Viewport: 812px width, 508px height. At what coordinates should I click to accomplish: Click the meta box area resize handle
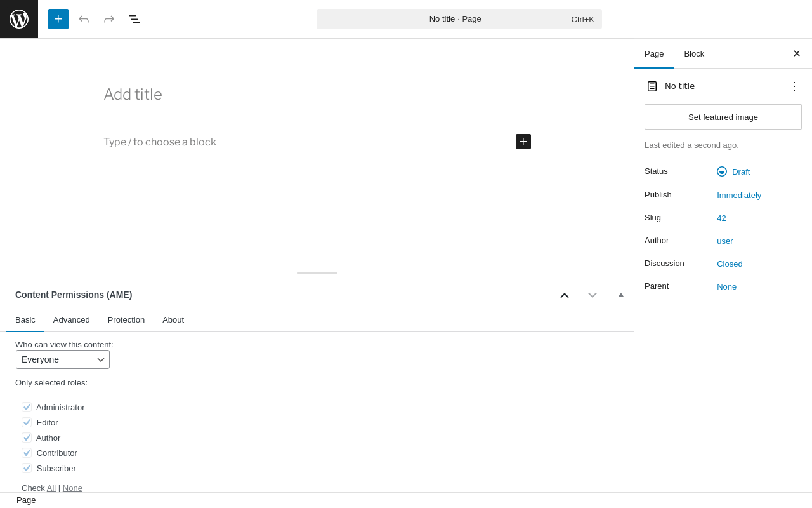coord(317,273)
